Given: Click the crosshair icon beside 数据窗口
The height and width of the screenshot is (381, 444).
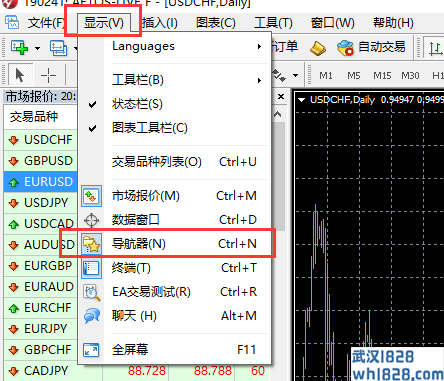Looking at the screenshot, I should 91,220.
